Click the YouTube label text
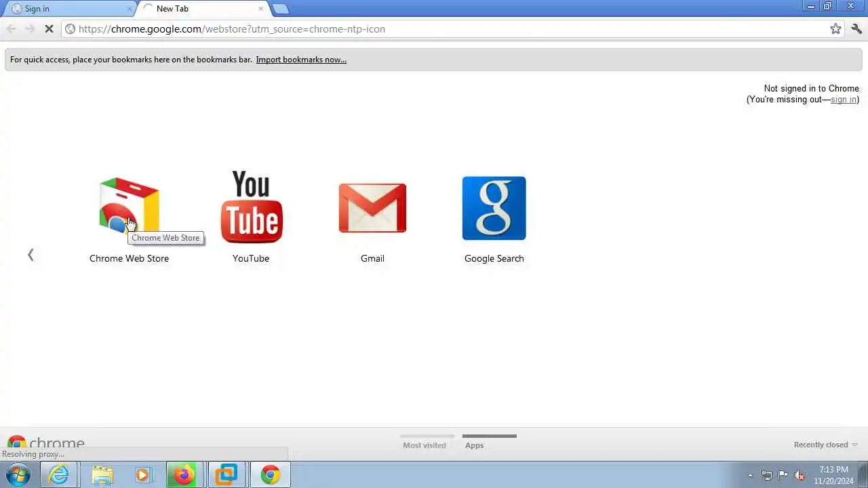 coord(251,258)
